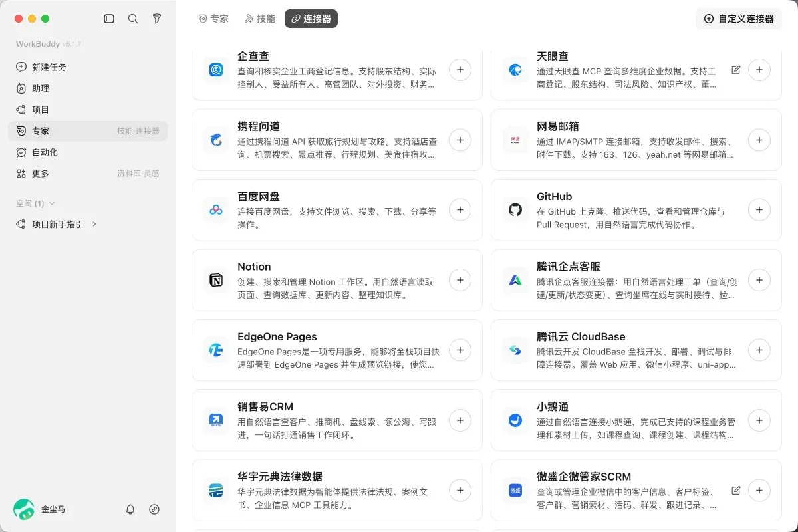Click the 小鹅通 card title

tap(553, 407)
